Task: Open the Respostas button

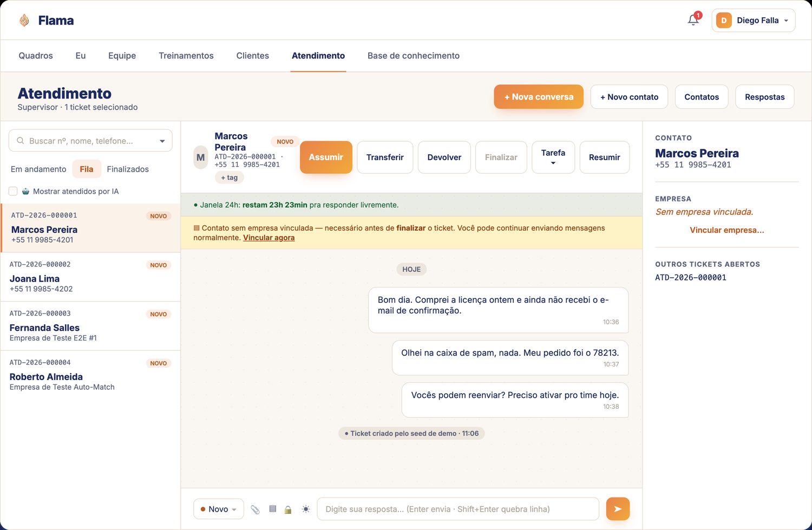Action: [x=765, y=97]
